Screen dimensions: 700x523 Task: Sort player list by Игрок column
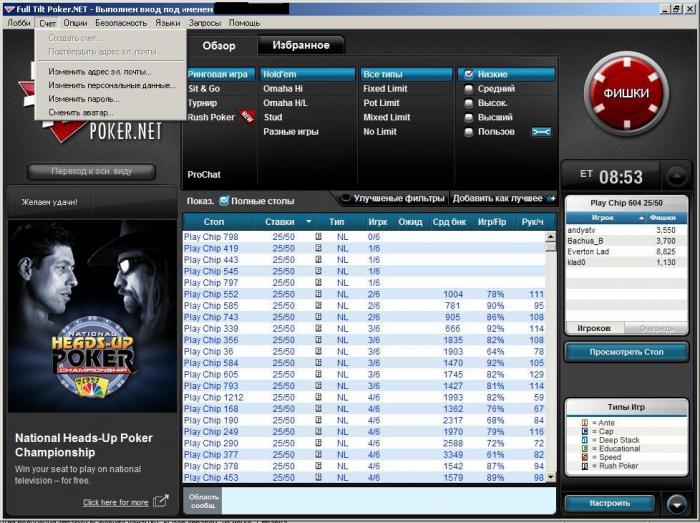605,218
